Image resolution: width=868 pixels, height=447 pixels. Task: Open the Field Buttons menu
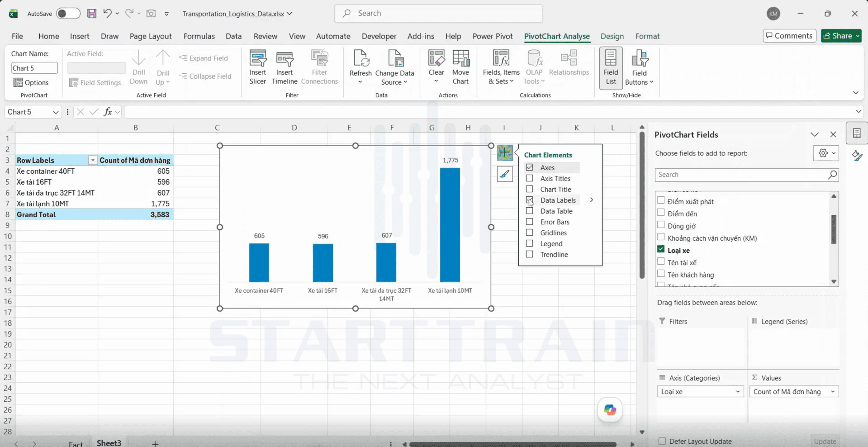(x=639, y=67)
